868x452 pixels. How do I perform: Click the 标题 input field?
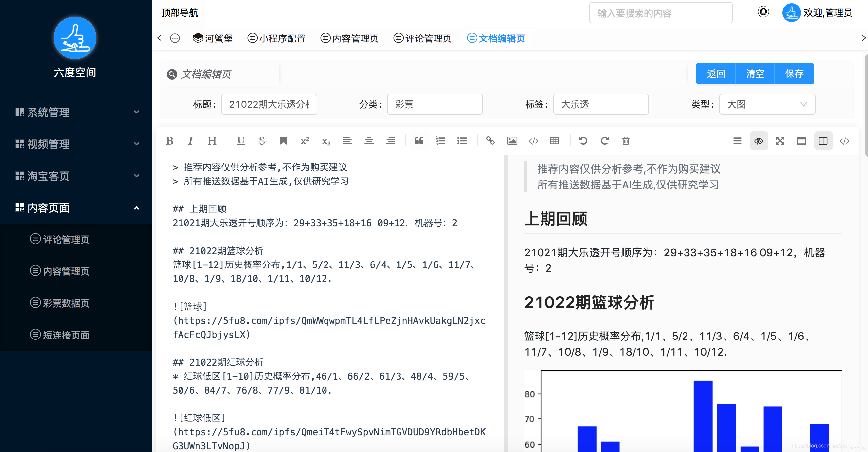269,104
